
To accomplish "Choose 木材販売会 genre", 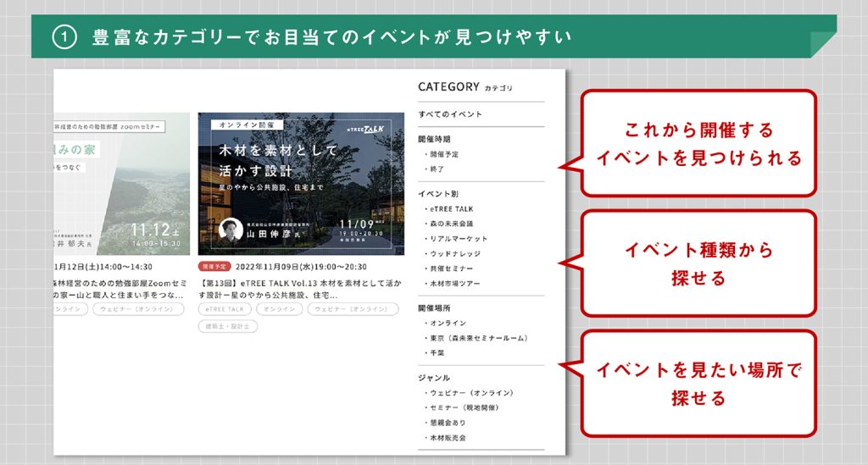I will point(448,438).
